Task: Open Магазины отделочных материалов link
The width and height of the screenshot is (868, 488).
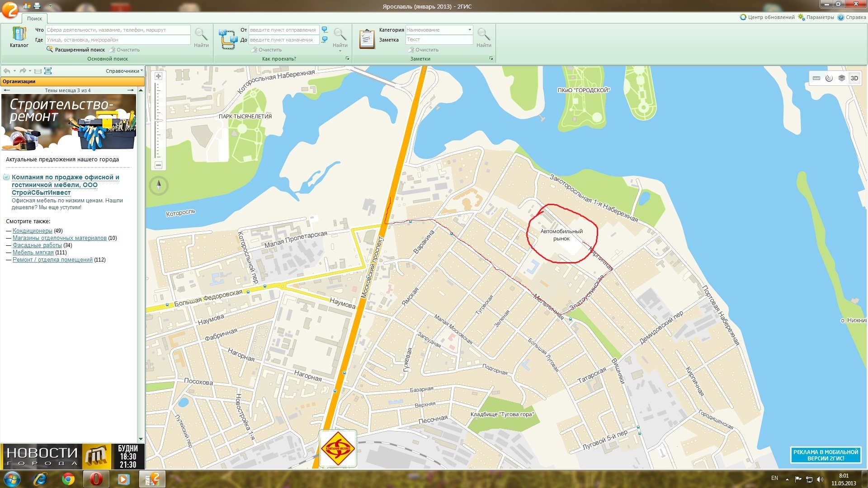Action: pos(60,238)
